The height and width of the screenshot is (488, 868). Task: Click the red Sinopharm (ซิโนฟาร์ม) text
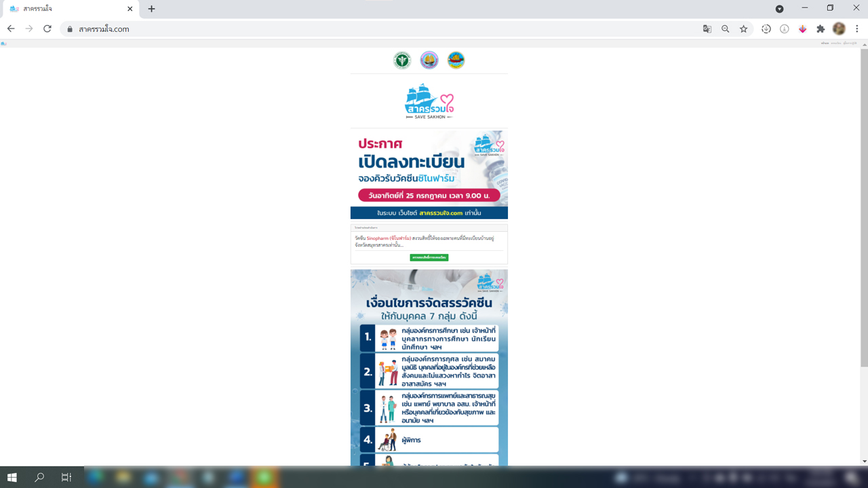[x=389, y=239]
